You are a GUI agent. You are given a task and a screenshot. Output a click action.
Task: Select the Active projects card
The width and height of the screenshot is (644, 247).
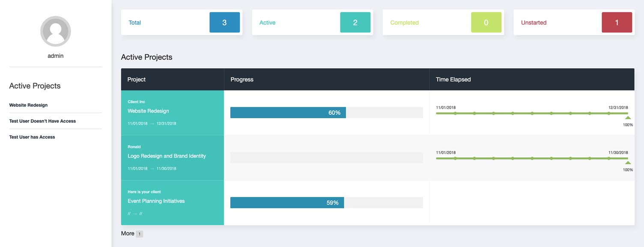[313, 22]
